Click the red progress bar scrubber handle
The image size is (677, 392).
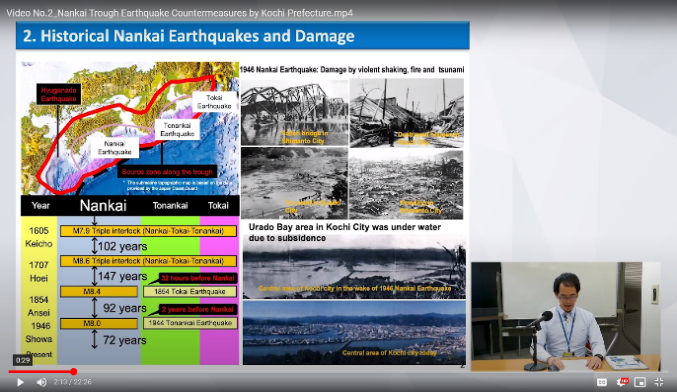point(74,371)
